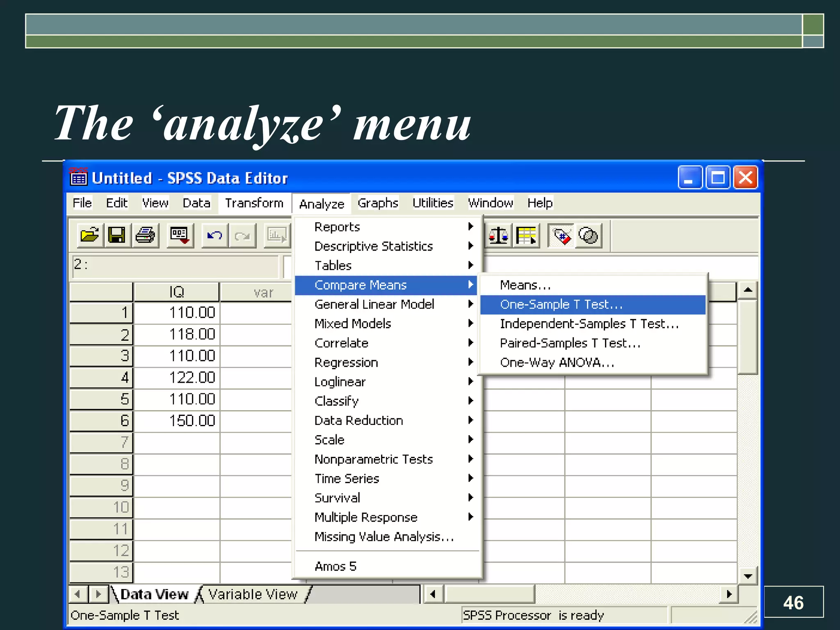Viewport: 840px width, 630px height.
Task: Choose Means... in Compare Means submenu
Action: [593, 285]
